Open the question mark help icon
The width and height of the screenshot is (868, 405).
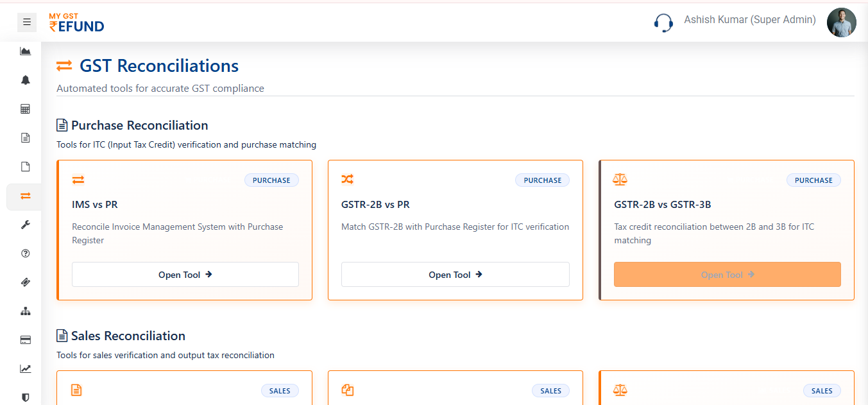[x=26, y=254]
